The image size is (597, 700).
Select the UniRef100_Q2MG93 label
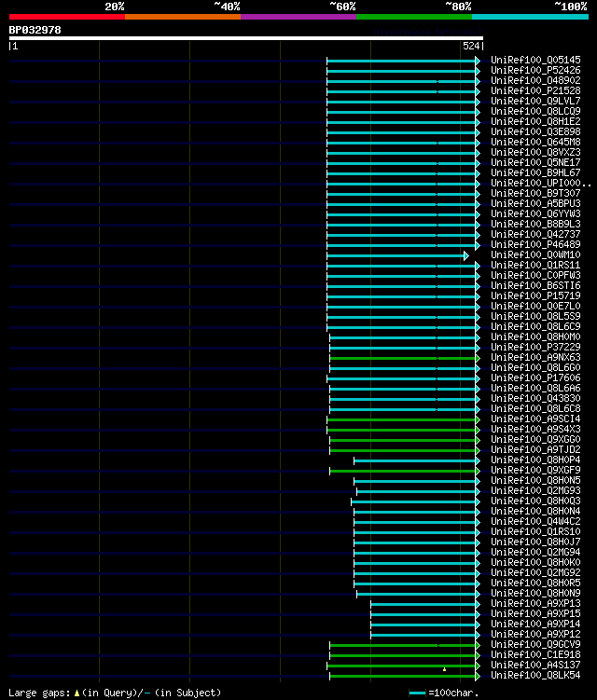click(535, 491)
